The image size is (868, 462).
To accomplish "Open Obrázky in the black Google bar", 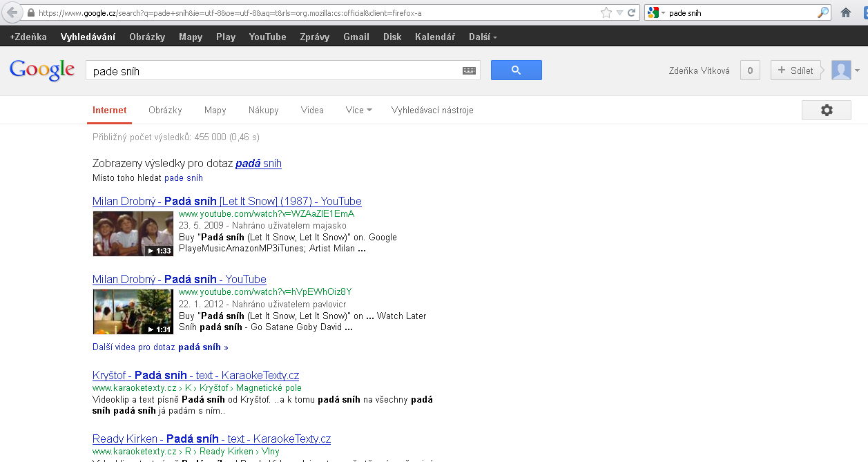I will tap(147, 37).
